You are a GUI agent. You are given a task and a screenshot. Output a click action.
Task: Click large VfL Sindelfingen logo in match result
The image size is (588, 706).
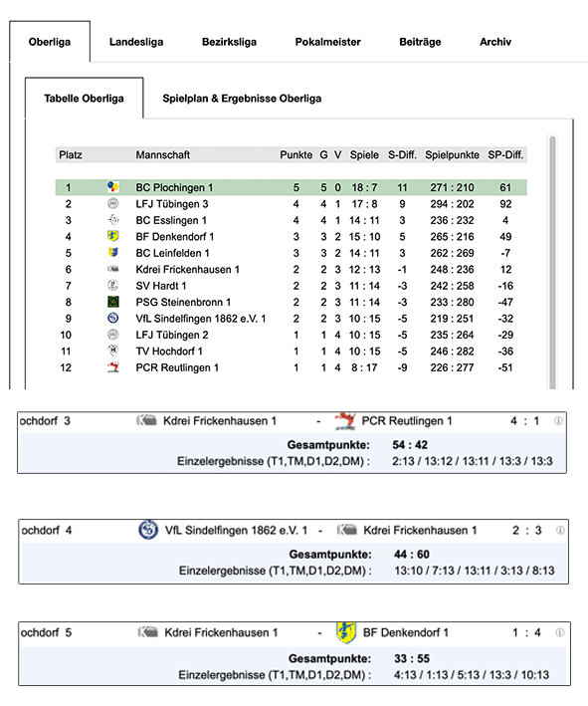click(x=148, y=530)
